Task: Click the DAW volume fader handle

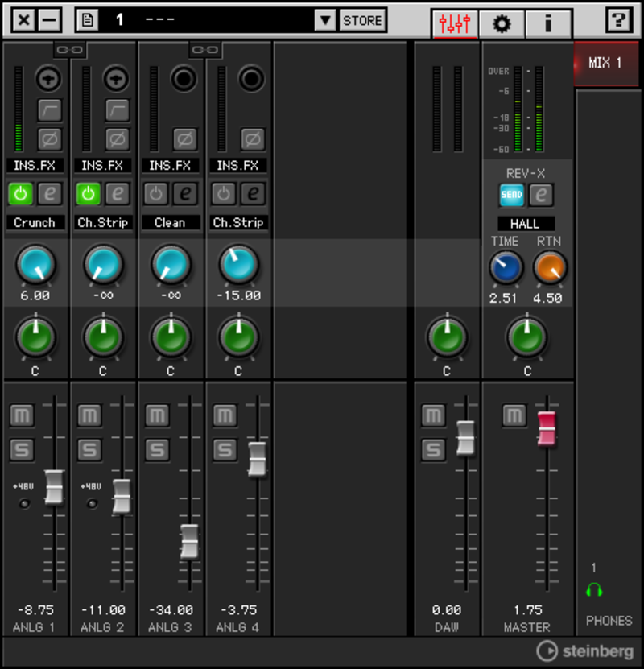Action: click(465, 438)
